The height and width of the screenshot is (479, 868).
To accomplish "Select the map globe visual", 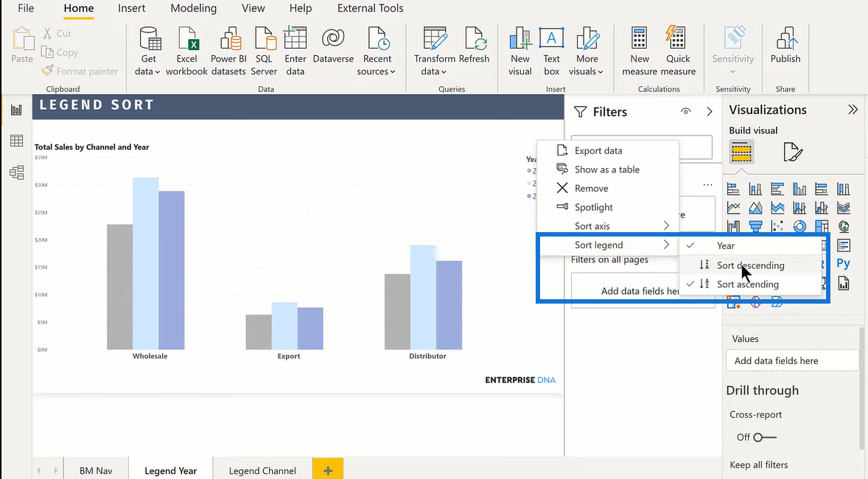I will (844, 226).
